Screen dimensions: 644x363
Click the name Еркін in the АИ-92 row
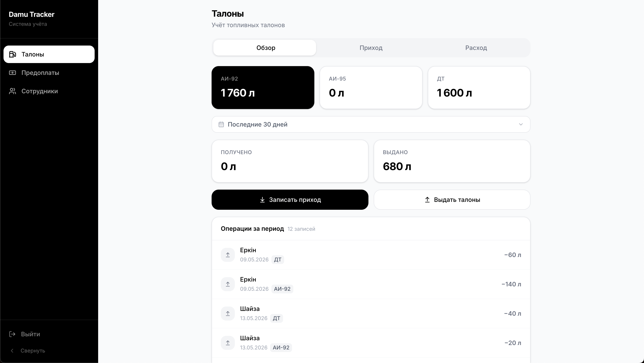pos(248,279)
